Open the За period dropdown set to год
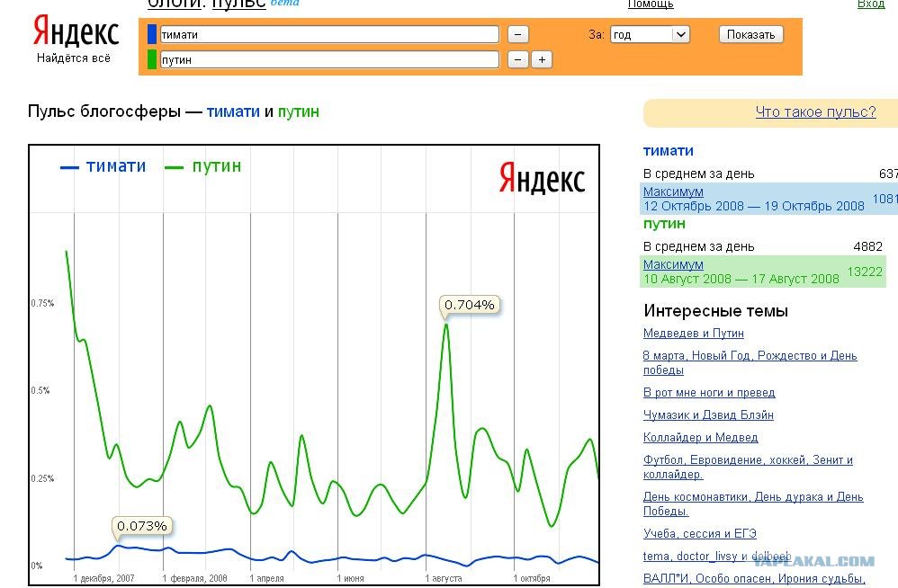Viewport: 898px width, 588px height. pyautogui.click(x=650, y=34)
